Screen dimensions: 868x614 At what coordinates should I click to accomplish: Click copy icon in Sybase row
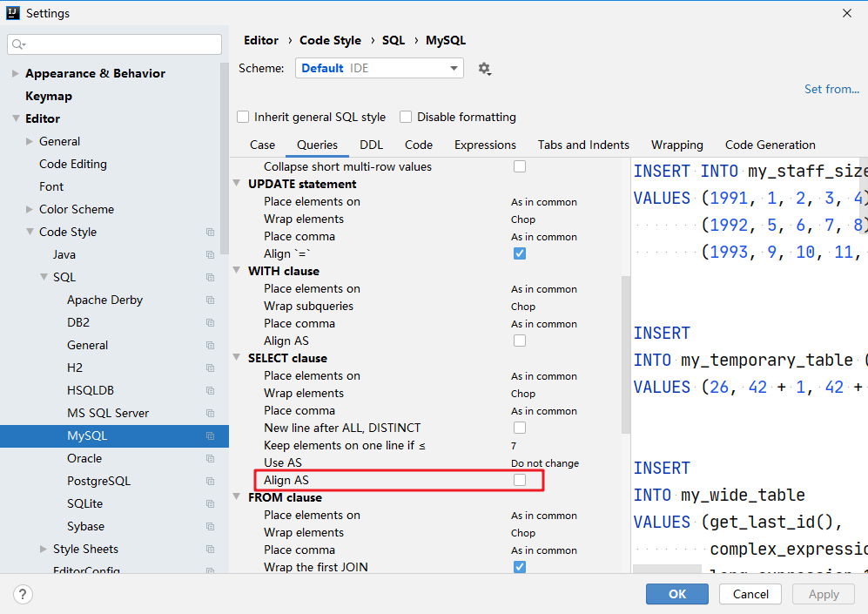tap(211, 527)
